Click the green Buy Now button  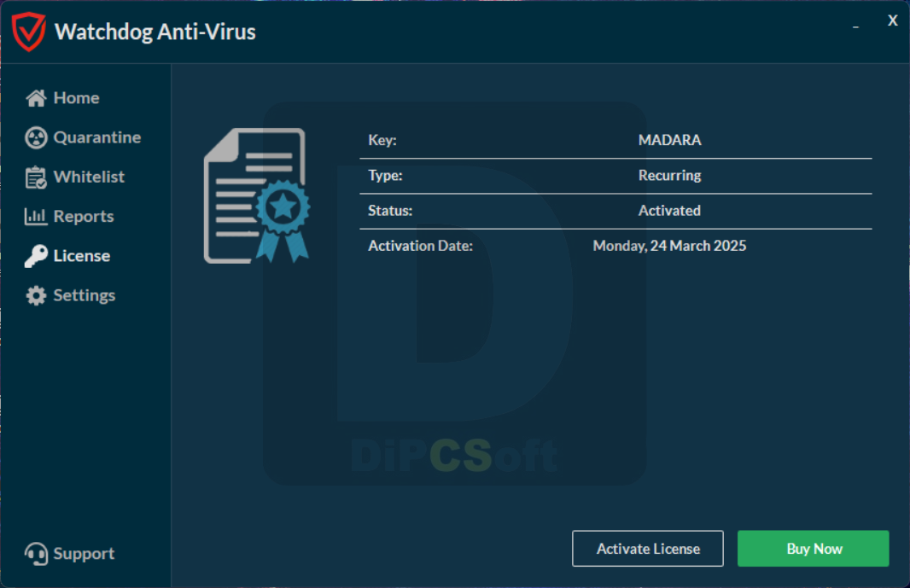[x=813, y=549]
